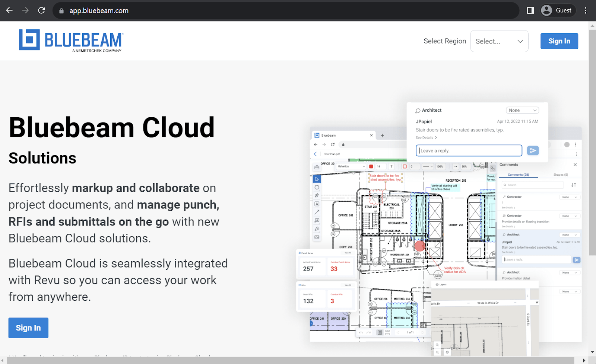Expand the None status dropdown on the Architect comment
The width and height of the screenshot is (596, 364).
[x=522, y=110]
